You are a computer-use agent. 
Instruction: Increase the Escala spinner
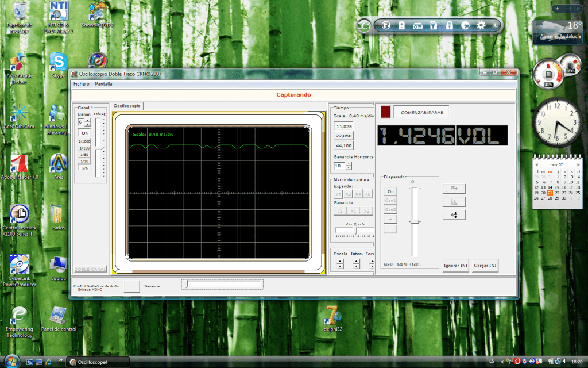click(340, 262)
